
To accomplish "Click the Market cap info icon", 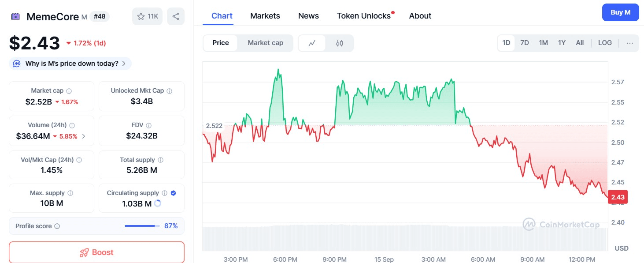I will click(68, 91).
